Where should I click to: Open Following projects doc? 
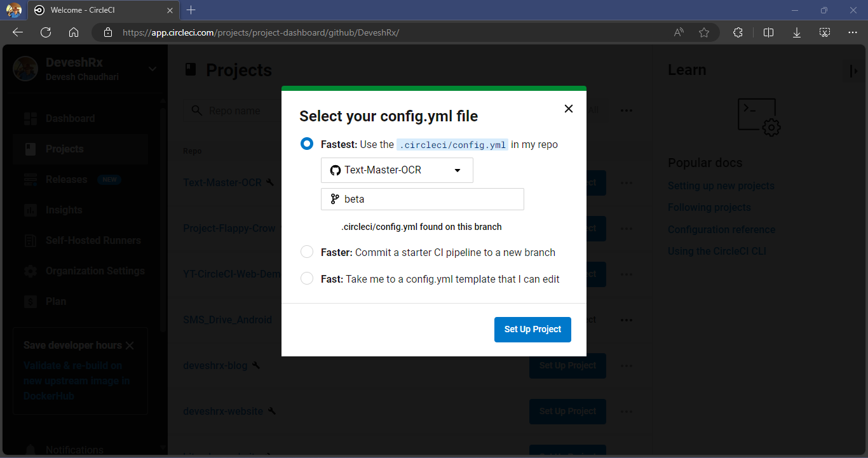pyautogui.click(x=709, y=207)
